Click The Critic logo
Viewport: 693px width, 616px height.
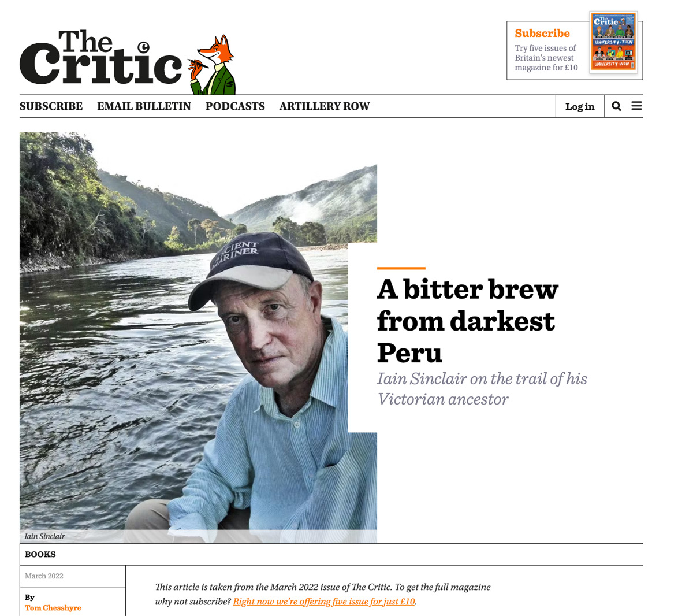[x=102, y=58]
